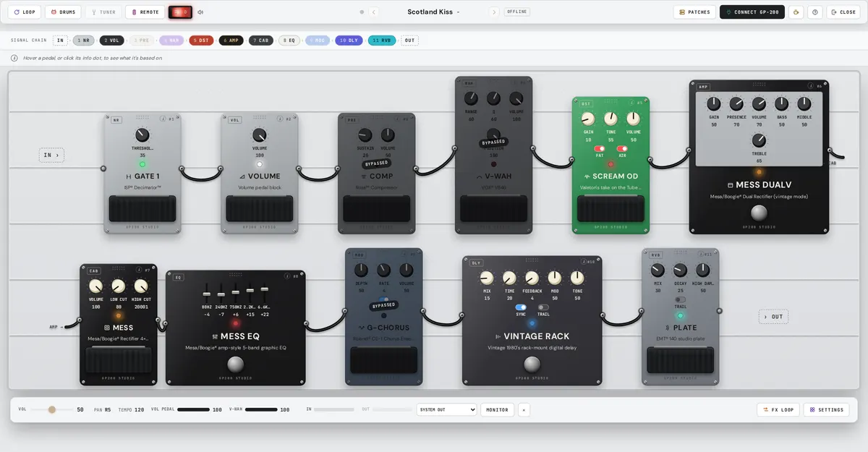
Task: Select the 10 DLY chain slot
Action: click(x=349, y=40)
